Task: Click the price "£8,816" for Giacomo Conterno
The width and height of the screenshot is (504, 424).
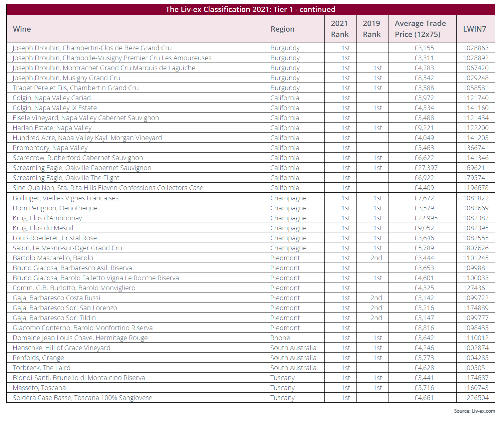Action: 424,328
